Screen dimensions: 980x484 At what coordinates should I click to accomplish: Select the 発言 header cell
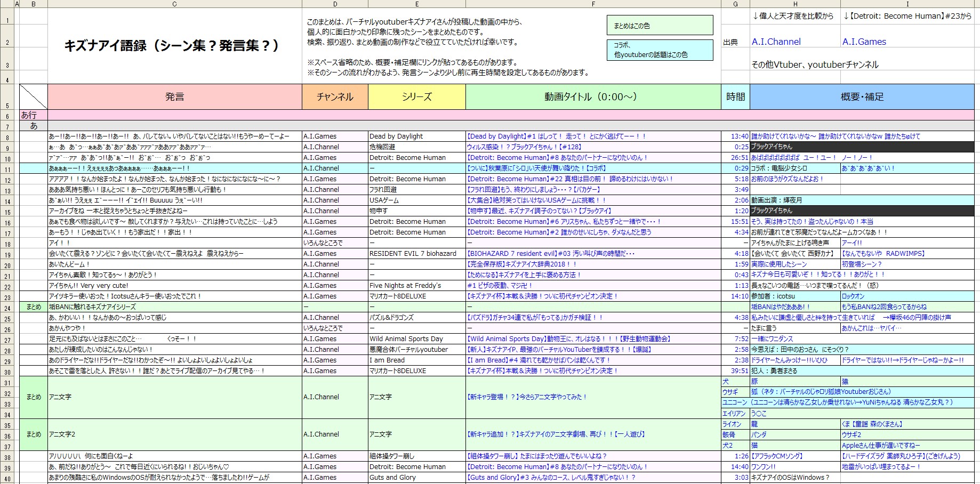coord(174,96)
